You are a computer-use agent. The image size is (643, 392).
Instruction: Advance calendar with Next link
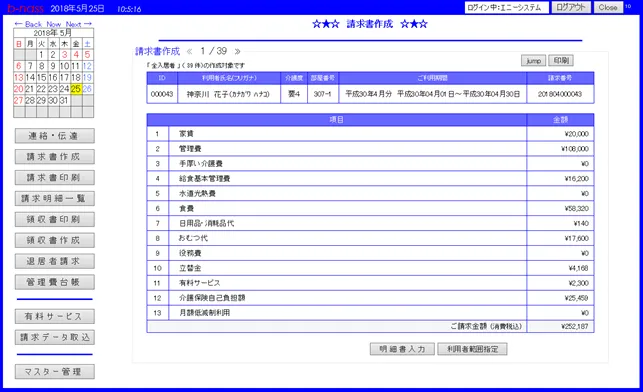click(79, 24)
